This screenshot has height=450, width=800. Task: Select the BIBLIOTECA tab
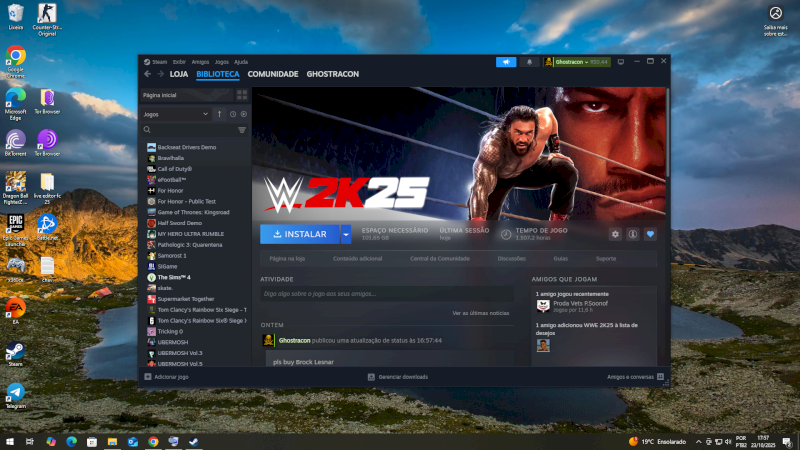pyautogui.click(x=218, y=74)
